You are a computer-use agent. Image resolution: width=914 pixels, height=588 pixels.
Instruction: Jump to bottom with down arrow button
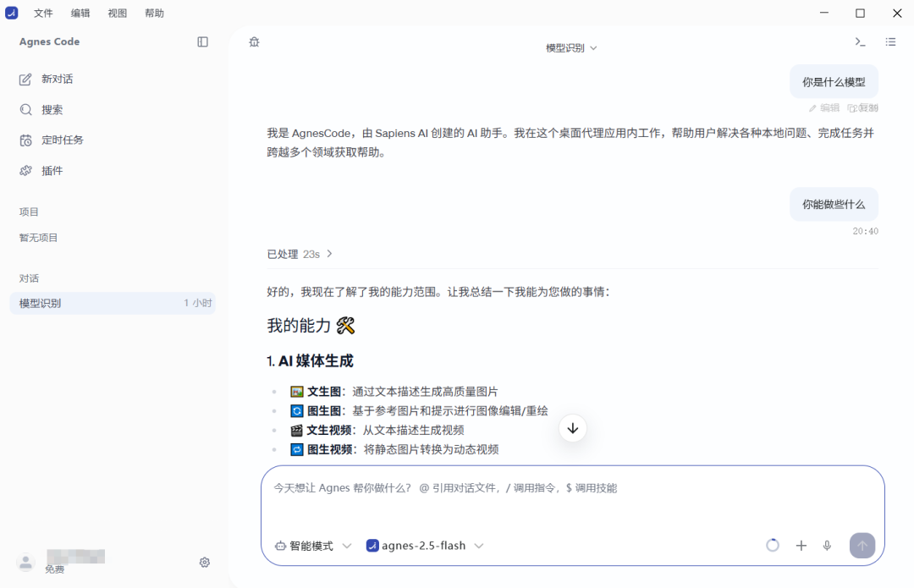click(573, 428)
